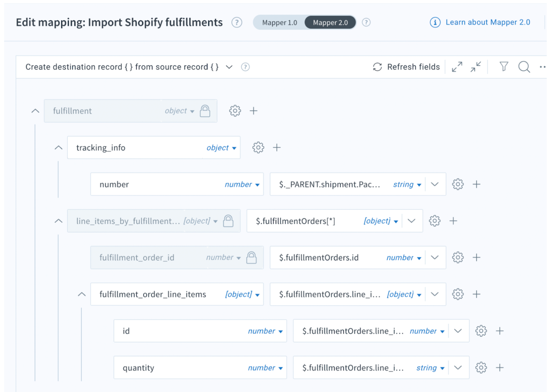Open [object] type dropdown for fulfillment_order_line_items

click(x=242, y=294)
